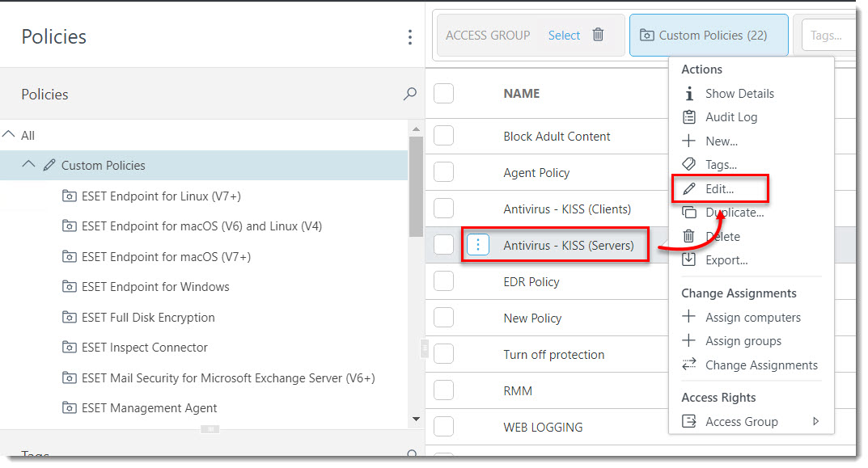Viewport: 868px width, 468px height.
Task: Check the Antivirus - KISS (Clients) checkbox
Action: click(443, 209)
